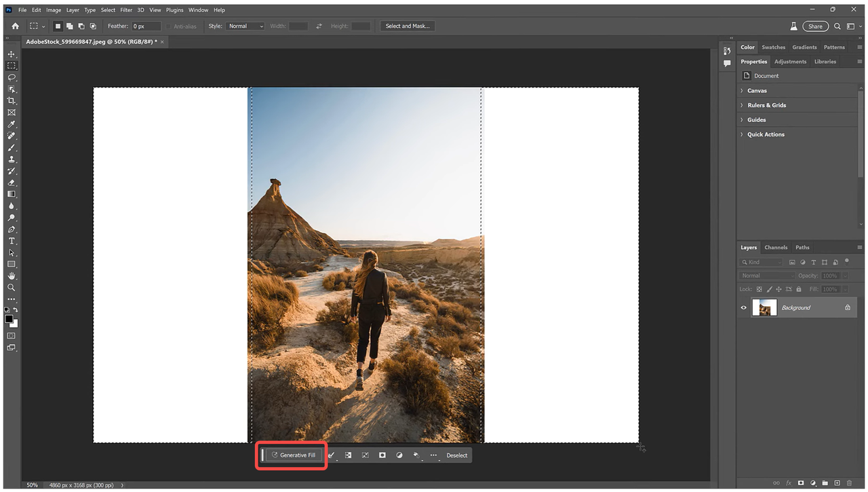The image size is (868, 492).
Task: Select the Clone Stamp tool
Action: [11, 159]
